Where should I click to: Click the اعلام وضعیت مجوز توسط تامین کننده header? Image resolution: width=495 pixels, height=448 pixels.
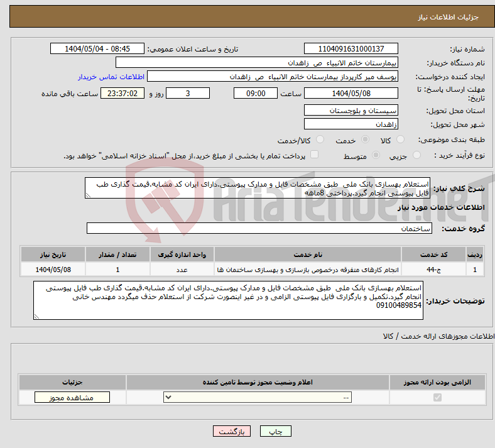pyautogui.click(x=258, y=382)
